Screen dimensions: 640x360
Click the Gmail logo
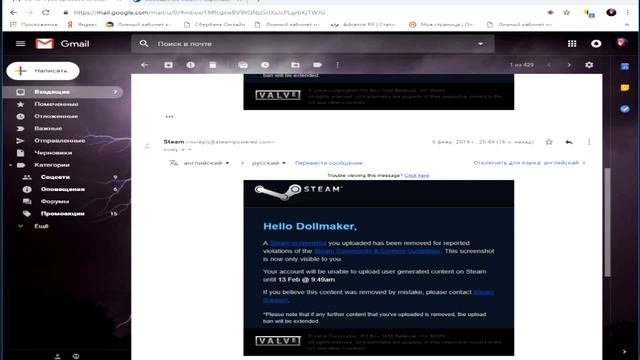[62, 44]
